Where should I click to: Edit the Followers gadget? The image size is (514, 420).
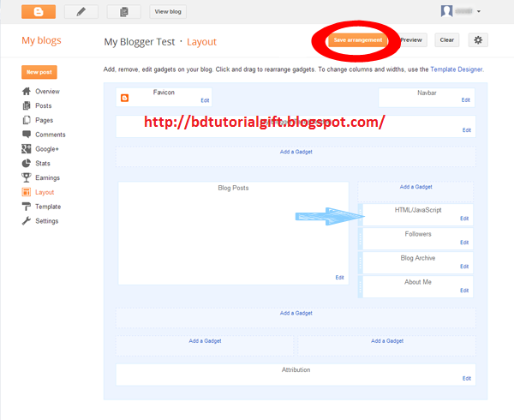464,243
